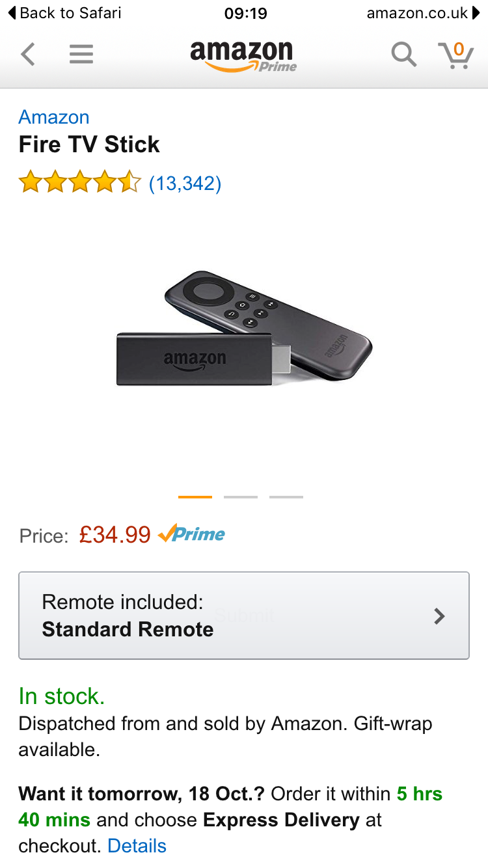Go to Amazon Prime home logo
Viewport: 488px width, 868px height.
click(243, 56)
